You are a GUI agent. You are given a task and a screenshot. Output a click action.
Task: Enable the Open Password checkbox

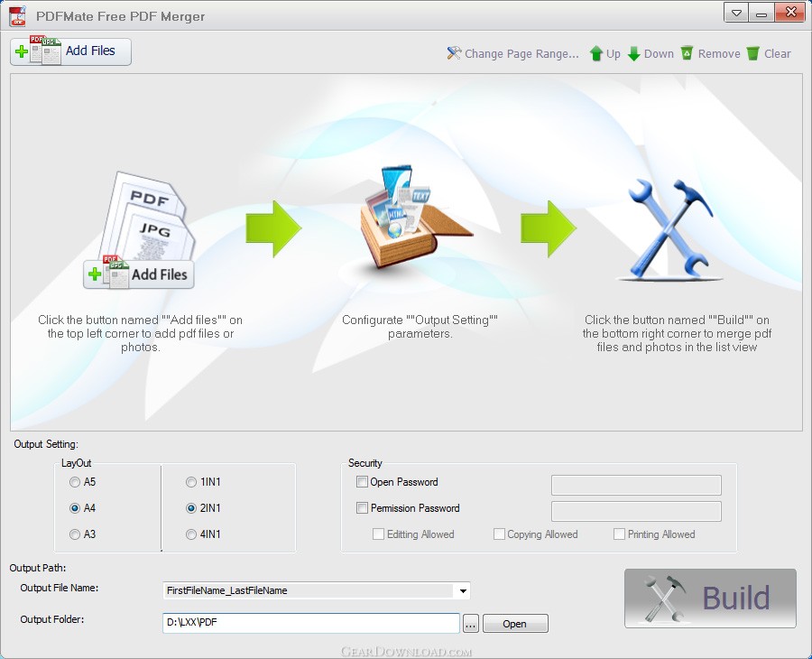[362, 482]
